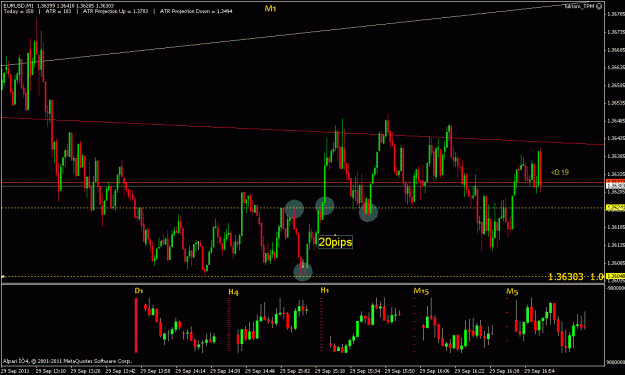Click the expert advisor smiley face icon
The width and height of the screenshot is (625, 375).
[599, 6]
